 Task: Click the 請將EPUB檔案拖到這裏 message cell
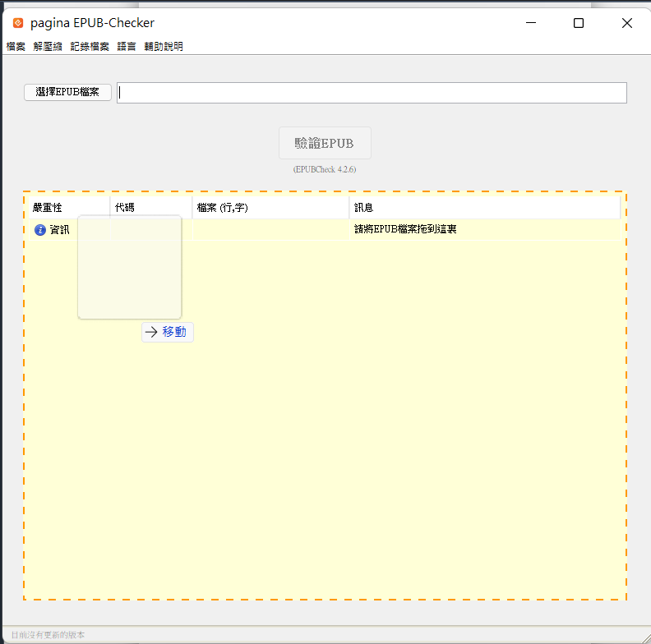pyautogui.click(x=485, y=229)
